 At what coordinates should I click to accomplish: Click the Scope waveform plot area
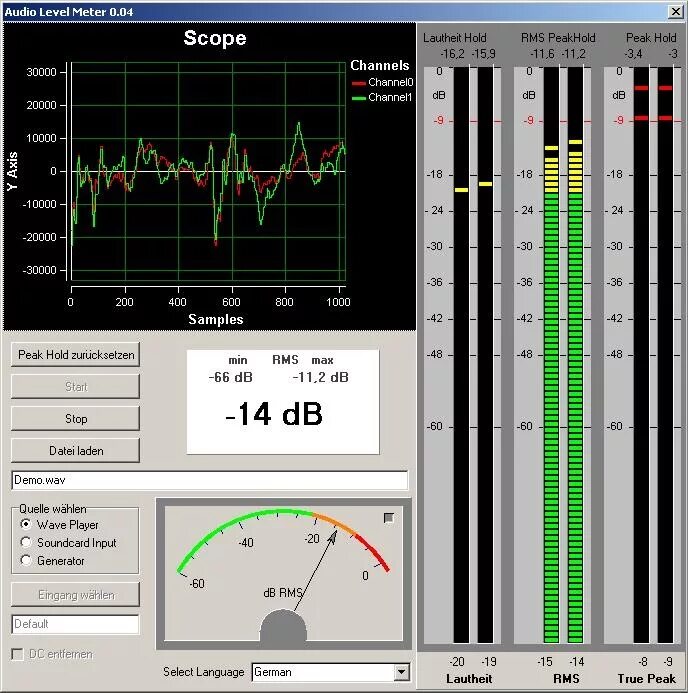(208, 171)
